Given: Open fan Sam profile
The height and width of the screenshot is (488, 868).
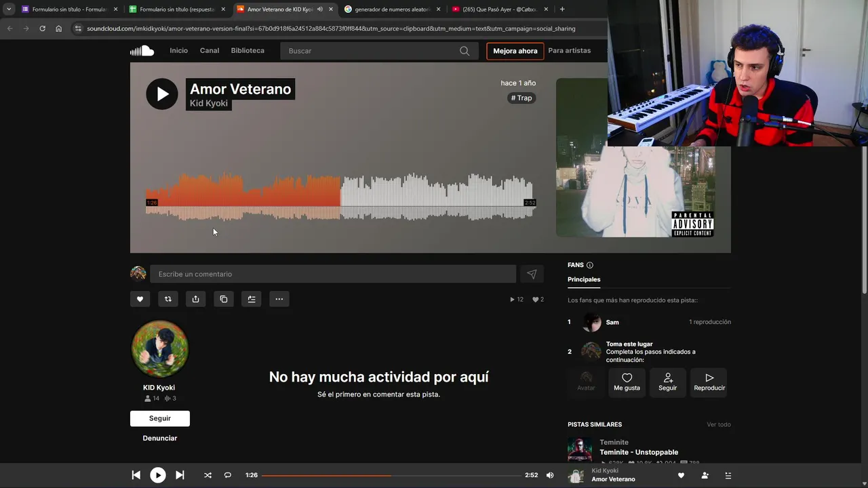Looking at the screenshot, I should coord(612,322).
